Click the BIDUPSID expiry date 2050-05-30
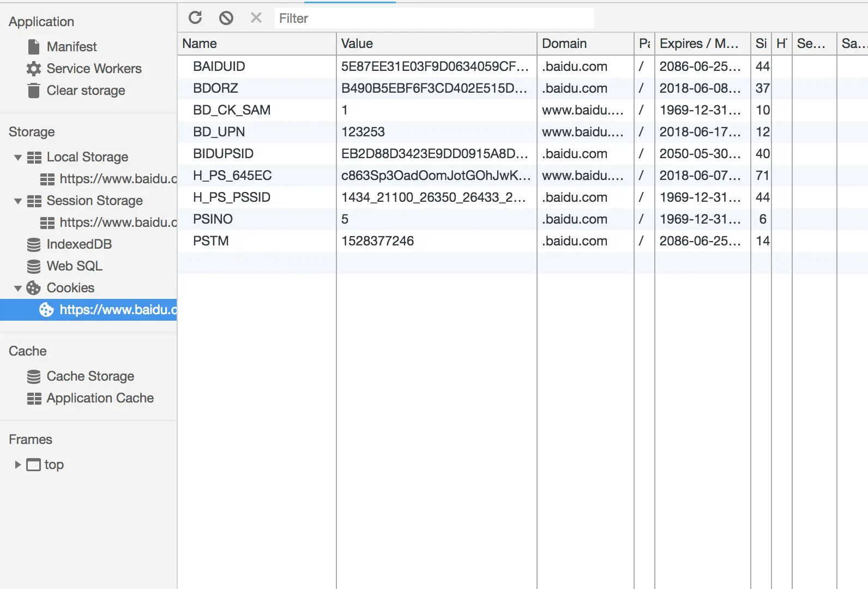Viewport: 868px width, 589px height. pos(700,154)
